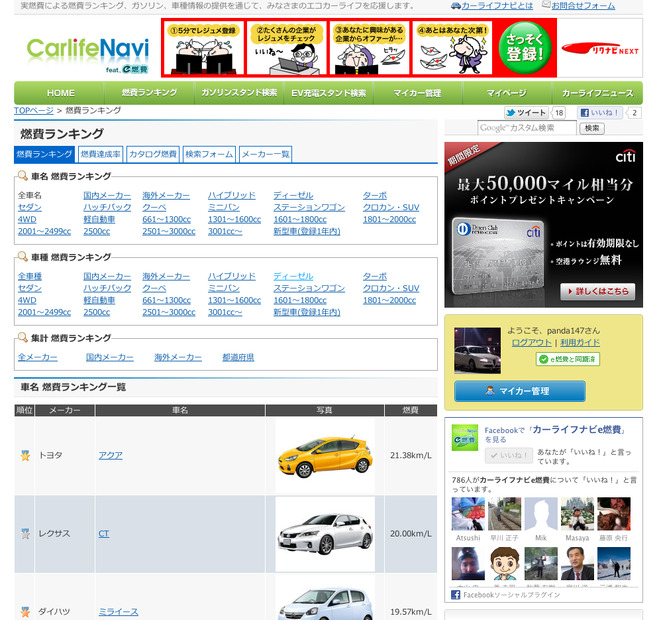The width and height of the screenshot is (661, 620).
Task: Open the カーライフナビとは link
Action: coord(497,6)
